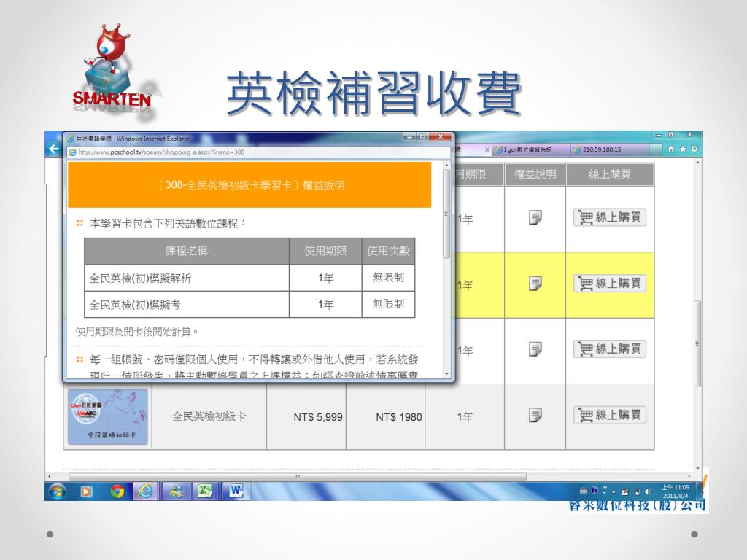Click the main page scroll-left arrow

[x=49, y=476]
